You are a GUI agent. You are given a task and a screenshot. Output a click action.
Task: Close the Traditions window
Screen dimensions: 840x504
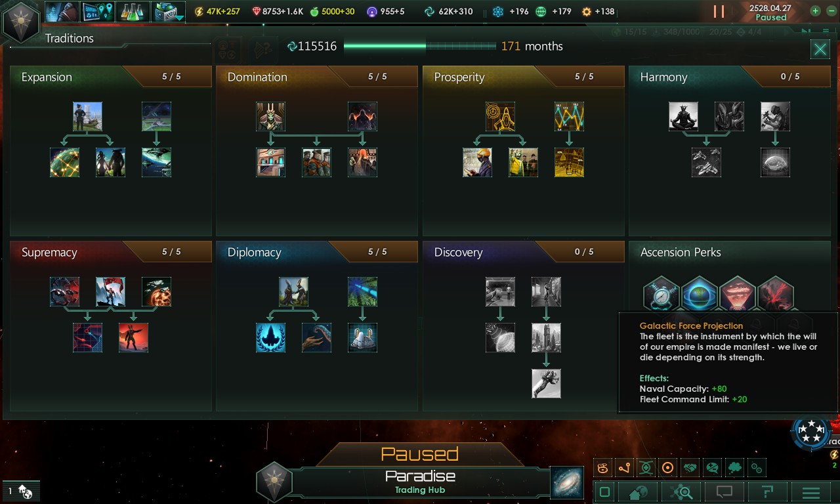click(x=820, y=49)
